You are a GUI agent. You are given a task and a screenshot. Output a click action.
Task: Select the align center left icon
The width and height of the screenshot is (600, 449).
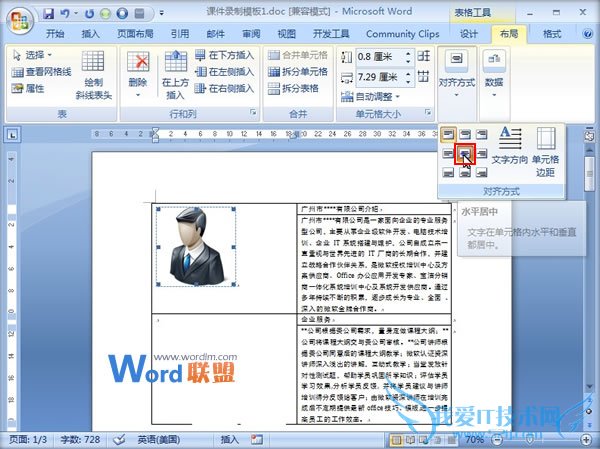pyautogui.click(x=448, y=153)
